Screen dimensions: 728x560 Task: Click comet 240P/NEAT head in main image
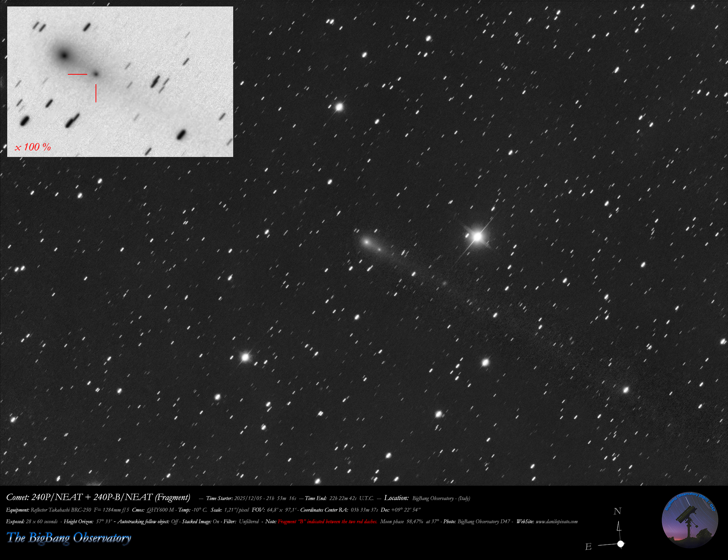click(366, 241)
